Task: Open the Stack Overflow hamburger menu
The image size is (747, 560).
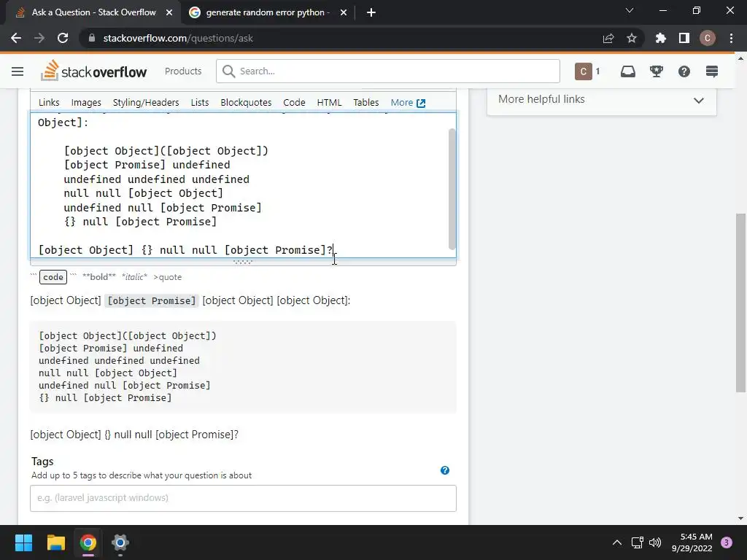Action: click(x=18, y=71)
